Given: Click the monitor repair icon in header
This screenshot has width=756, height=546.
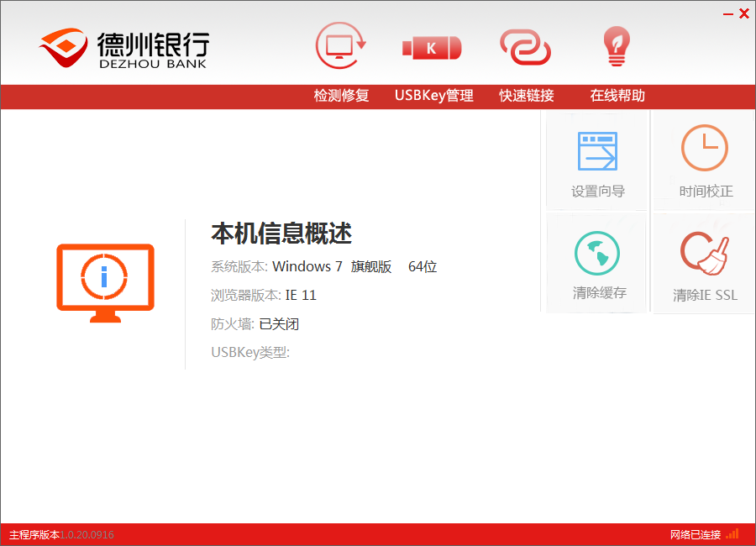Looking at the screenshot, I should 341,47.
